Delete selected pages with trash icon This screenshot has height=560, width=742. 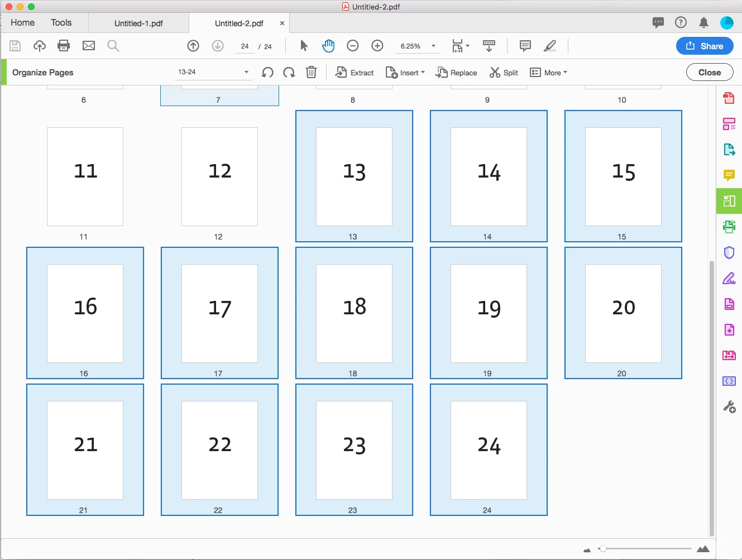[x=312, y=72]
